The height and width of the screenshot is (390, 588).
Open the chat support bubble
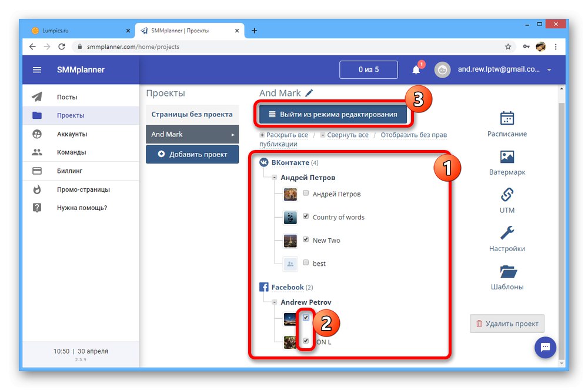click(545, 347)
